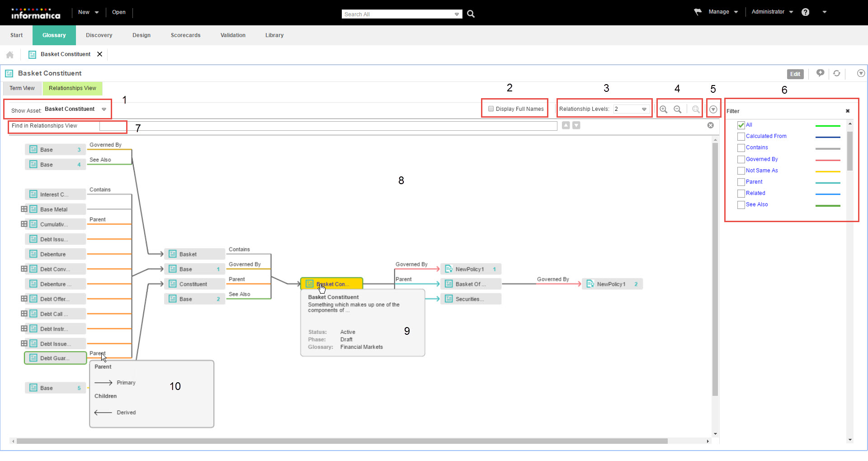This screenshot has height=461, width=868.
Task: Open the asset actions menu circle arrow
Action: click(x=861, y=73)
